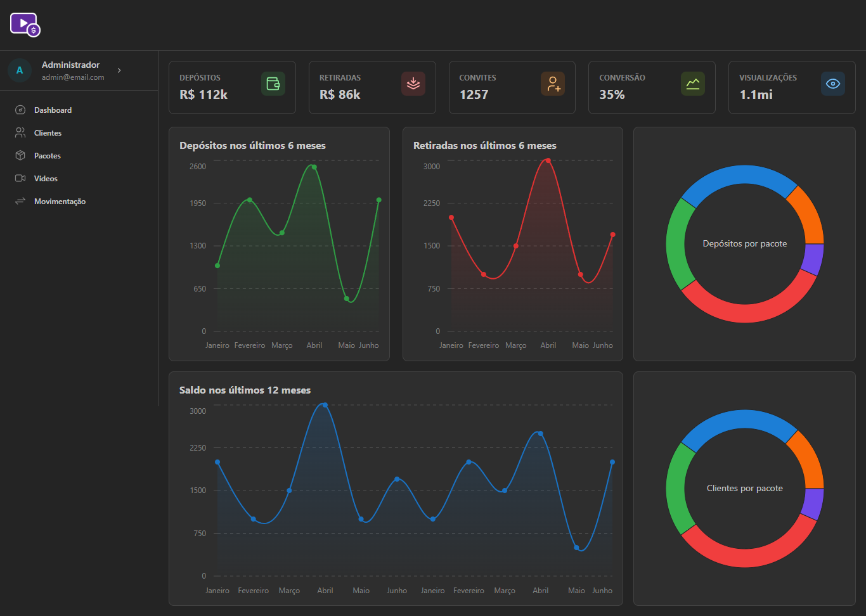Click the admin@email.com account text
866x616 pixels.
pos(73,77)
